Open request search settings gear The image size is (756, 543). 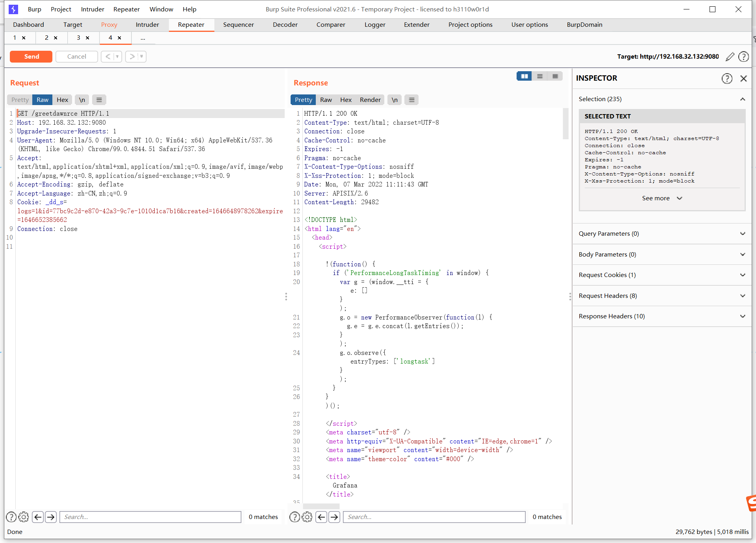[x=24, y=517]
